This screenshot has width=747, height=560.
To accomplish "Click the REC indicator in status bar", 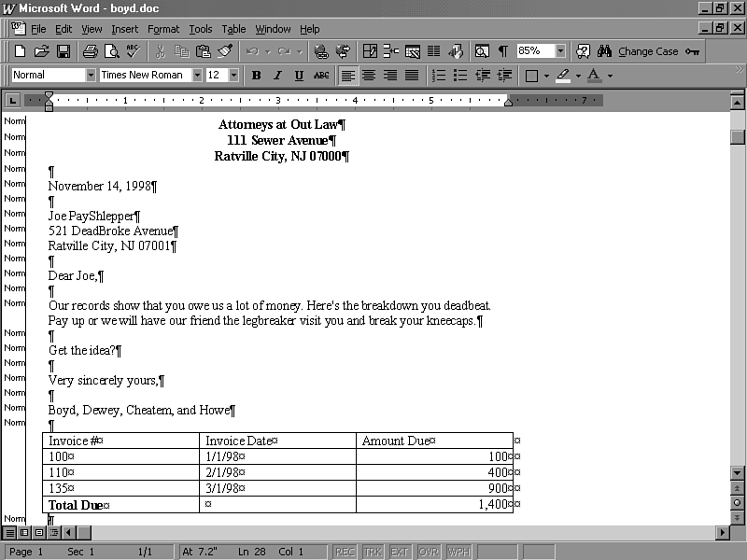I will click(345, 553).
